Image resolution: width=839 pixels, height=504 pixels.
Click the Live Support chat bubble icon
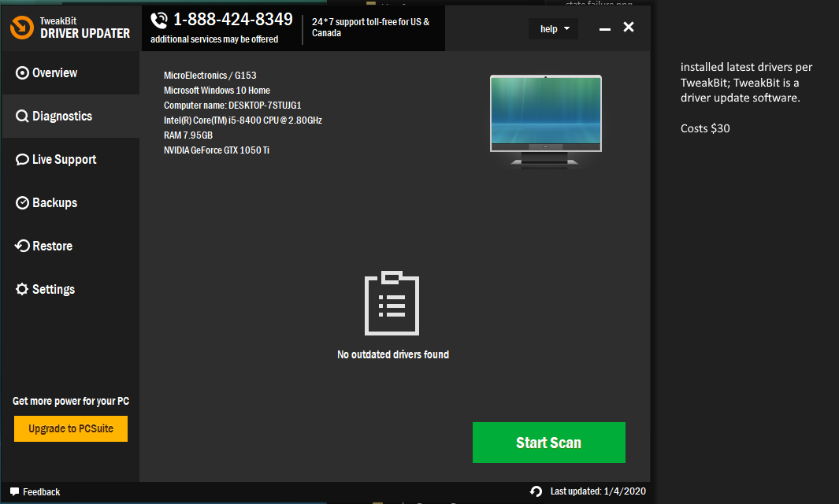click(22, 159)
